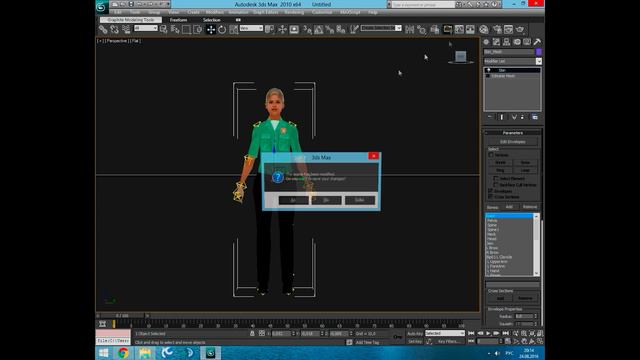Check the Select Element option

coord(496,178)
